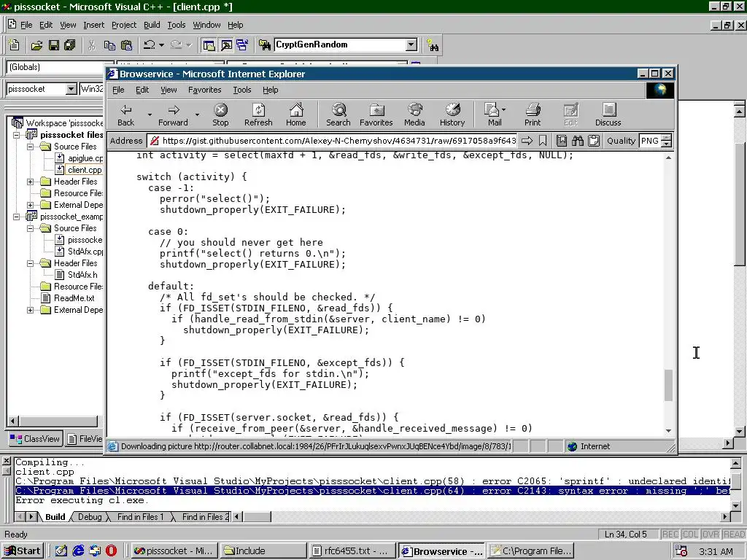
Task: Select client.cpp in the file tree
Action: tap(85, 170)
